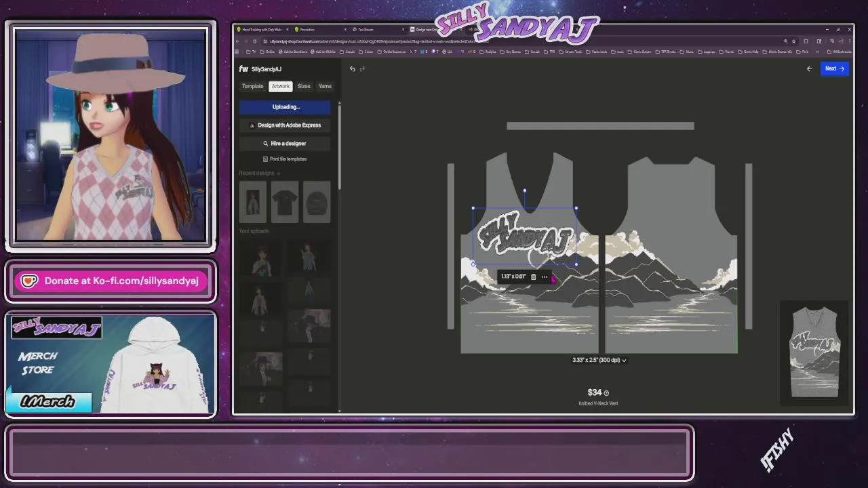The height and width of the screenshot is (488, 868).
Task: Delete selected artwork with trash icon
Action: coord(533,277)
